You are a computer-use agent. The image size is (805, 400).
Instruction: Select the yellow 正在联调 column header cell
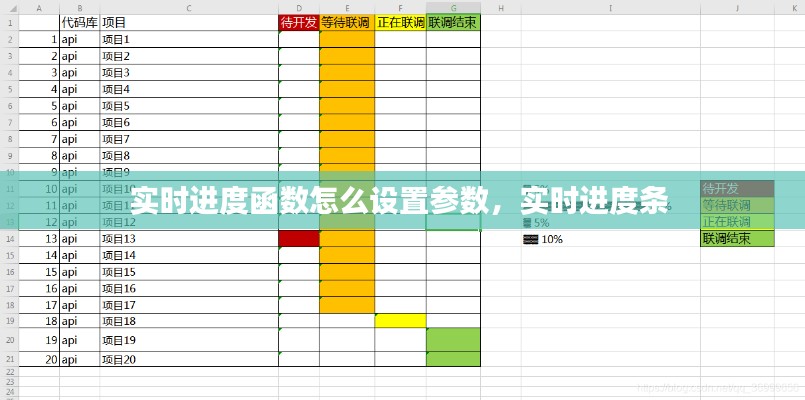400,22
